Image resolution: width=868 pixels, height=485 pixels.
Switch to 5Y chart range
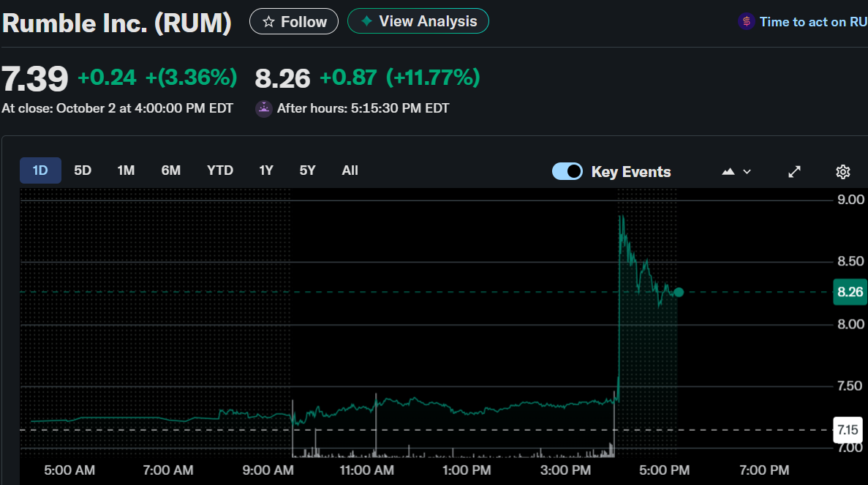[307, 170]
